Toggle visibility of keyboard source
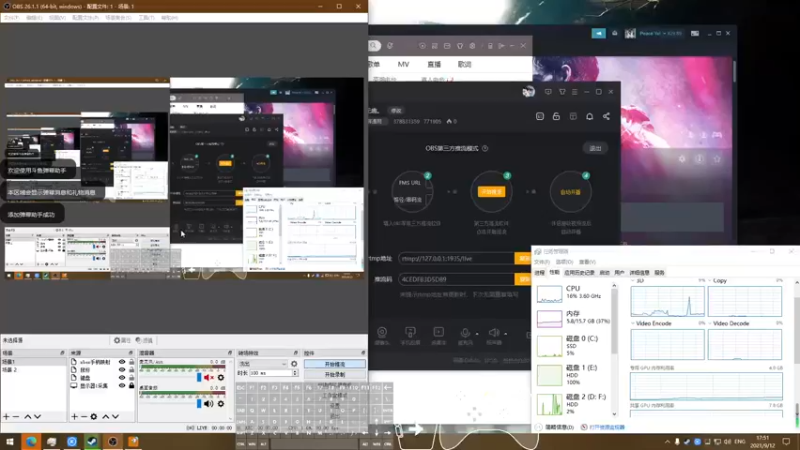 pos(122,378)
